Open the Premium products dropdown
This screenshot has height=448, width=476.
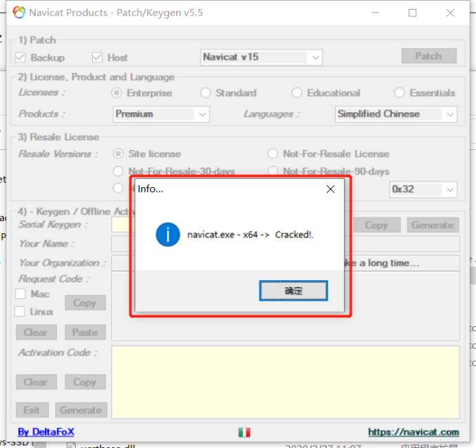[x=161, y=114]
